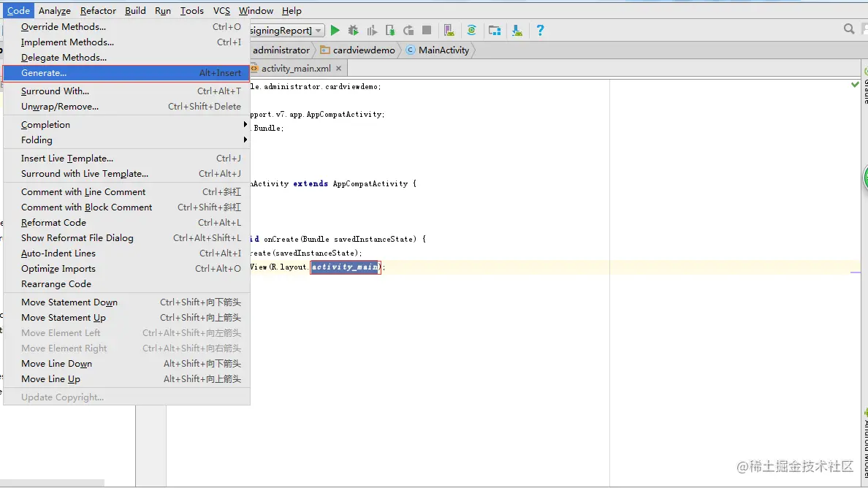Click the Search Everywhere magnifier icon
Image resolution: width=868 pixels, height=488 pixels.
(848, 28)
